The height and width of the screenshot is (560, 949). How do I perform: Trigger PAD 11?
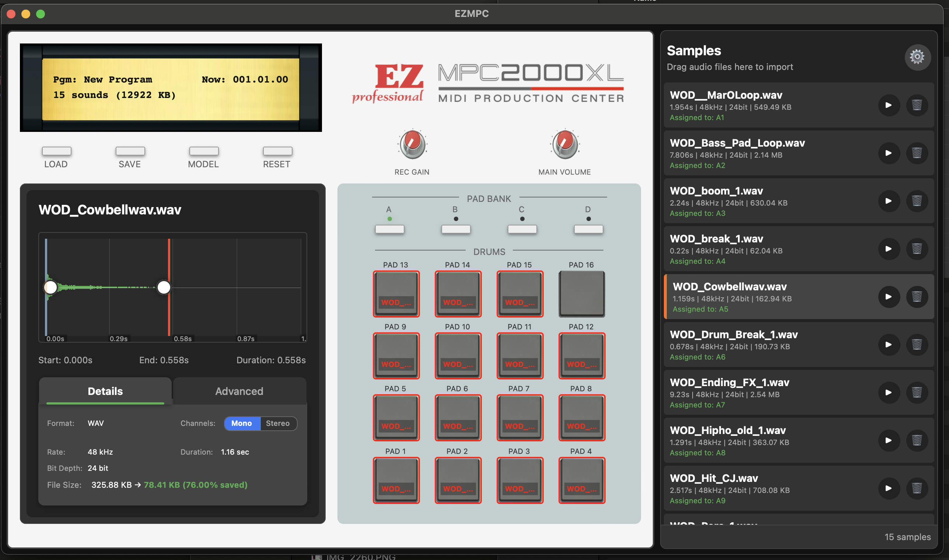[520, 356]
